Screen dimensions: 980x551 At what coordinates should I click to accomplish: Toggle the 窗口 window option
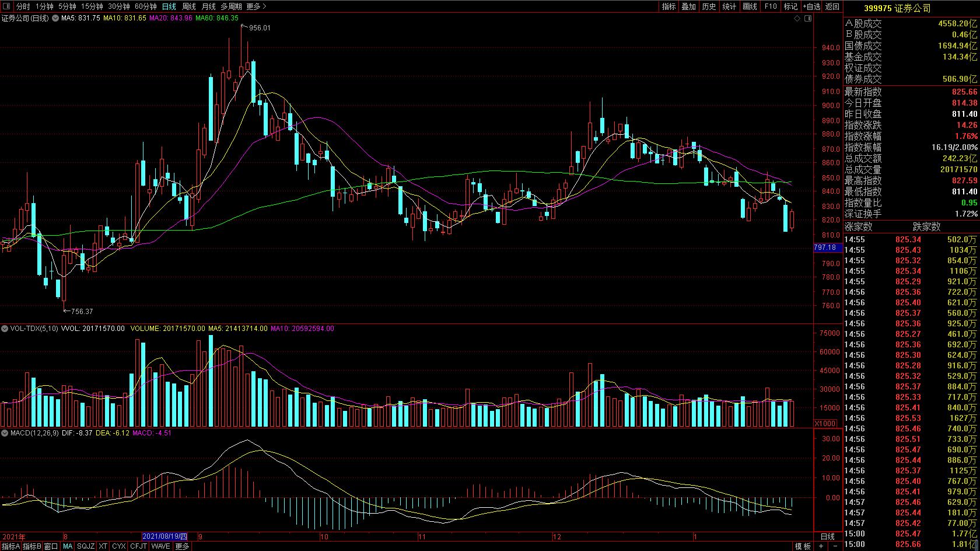coord(51,546)
